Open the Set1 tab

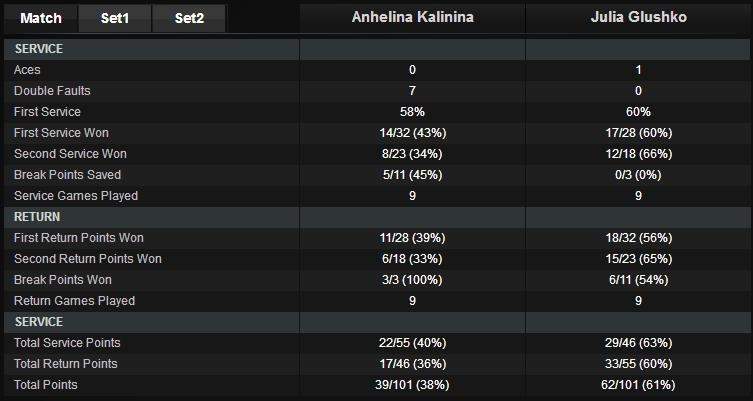pos(115,18)
